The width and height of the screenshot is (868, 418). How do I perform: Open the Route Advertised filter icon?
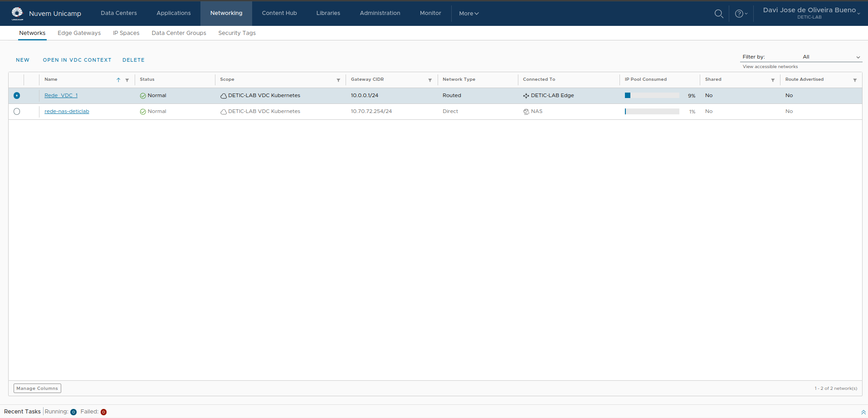point(855,80)
